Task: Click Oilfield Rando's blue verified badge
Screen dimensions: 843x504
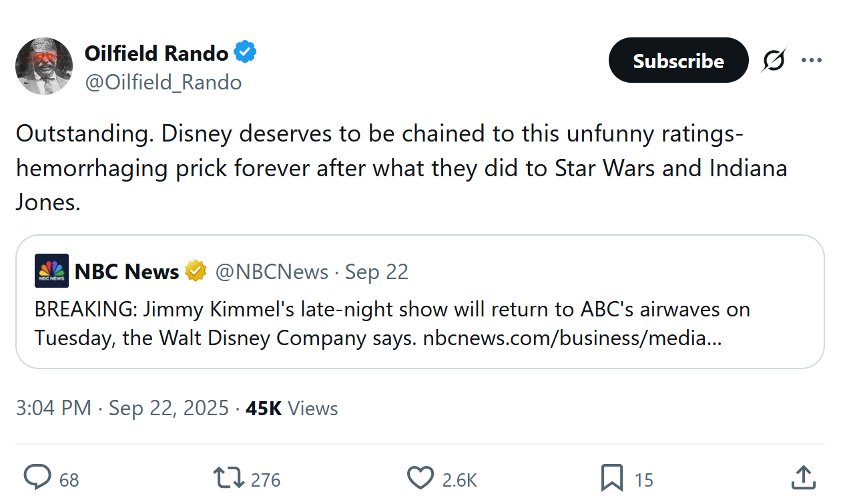Action: coord(245,52)
